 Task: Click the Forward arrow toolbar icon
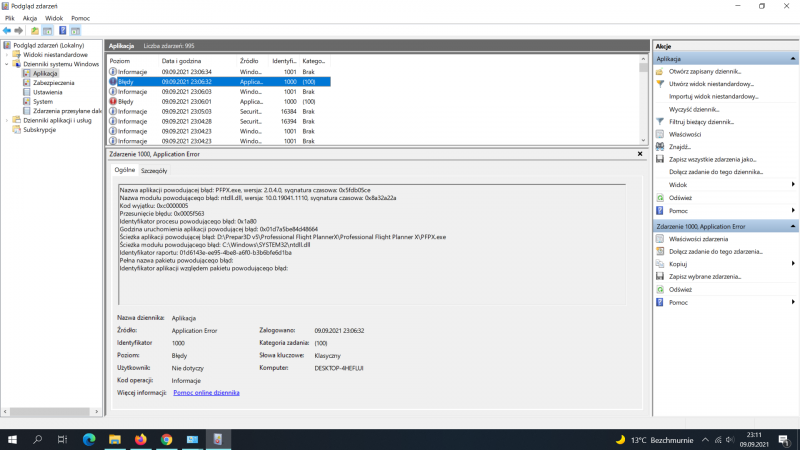19,31
